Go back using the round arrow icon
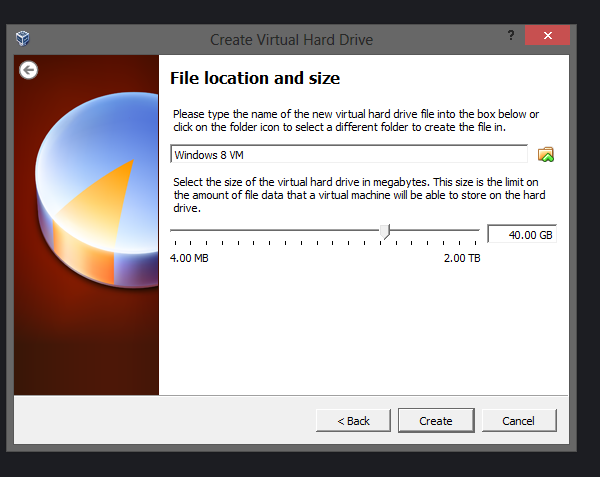 [x=29, y=70]
